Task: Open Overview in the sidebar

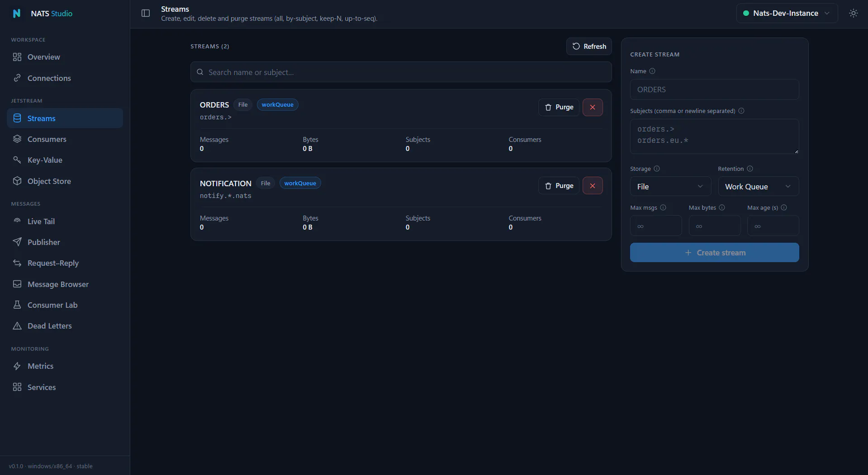Action: pos(65,57)
